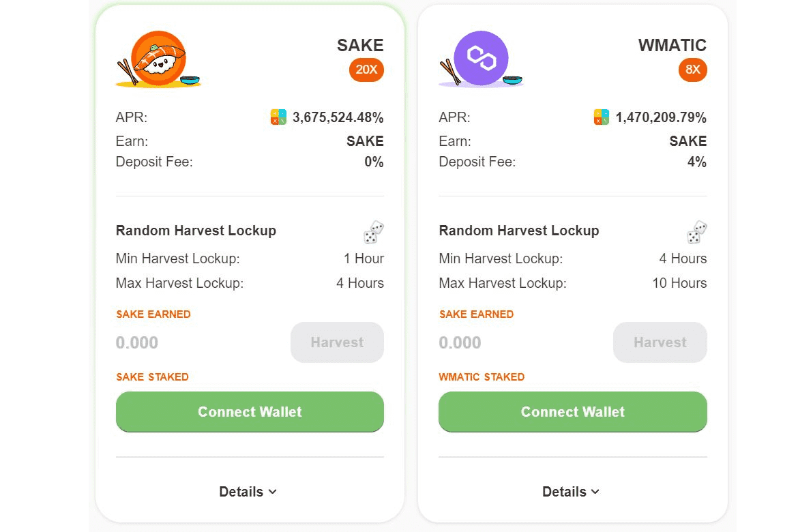Click the Earn: SAKE value on WMATIC card
The width and height of the screenshot is (798, 532).
point(688,141)
